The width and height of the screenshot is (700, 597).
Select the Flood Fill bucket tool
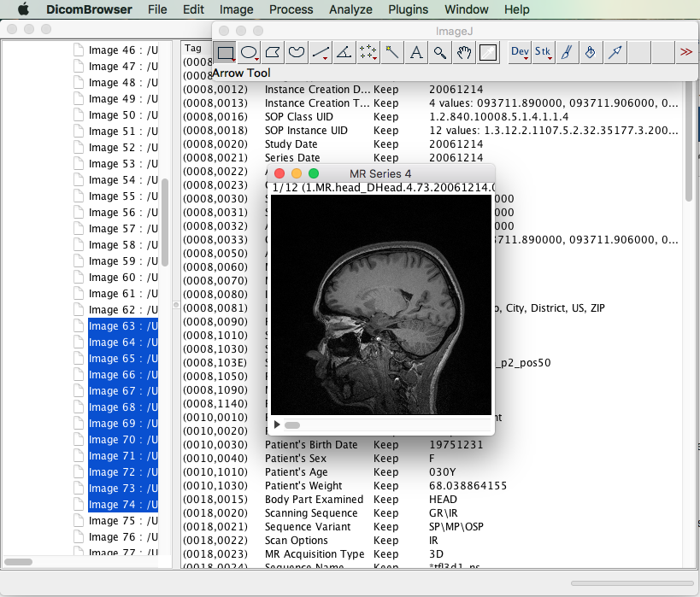(x=590, y=53)
